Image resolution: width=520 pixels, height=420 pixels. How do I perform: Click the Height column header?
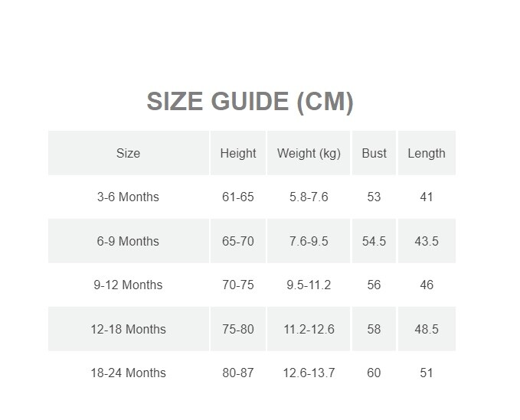pyautogui.click(x=237, y=153)
